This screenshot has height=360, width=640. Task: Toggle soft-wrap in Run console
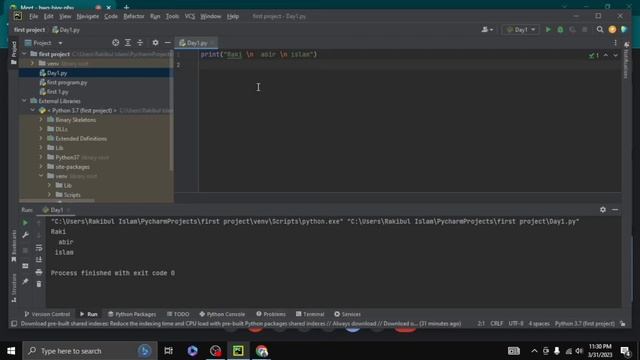(39, 248)
